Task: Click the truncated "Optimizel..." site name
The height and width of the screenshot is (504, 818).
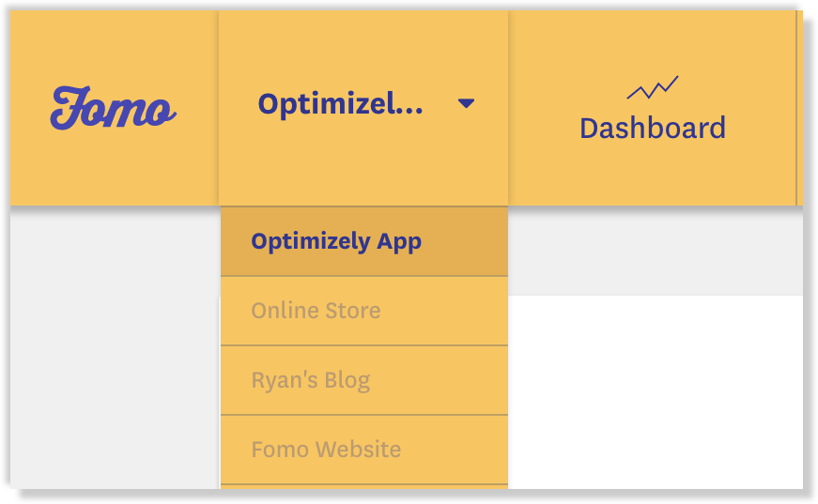Action: point(340,104)
